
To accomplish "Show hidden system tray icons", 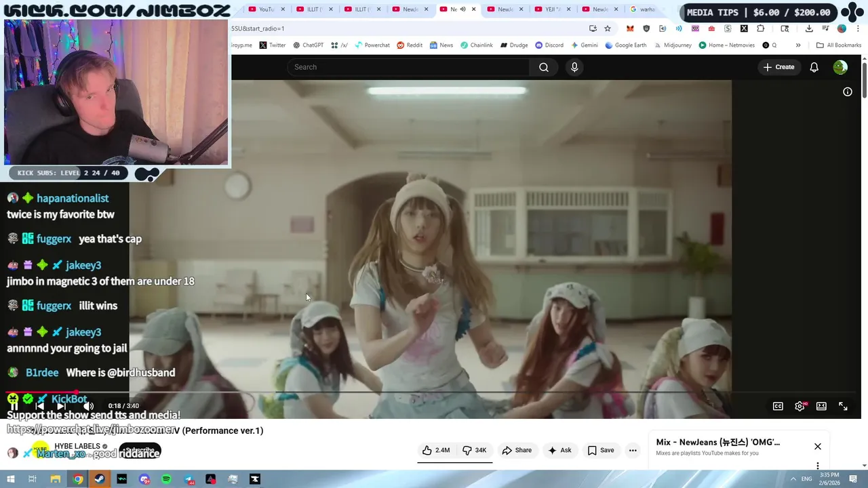I will [793, 479].
